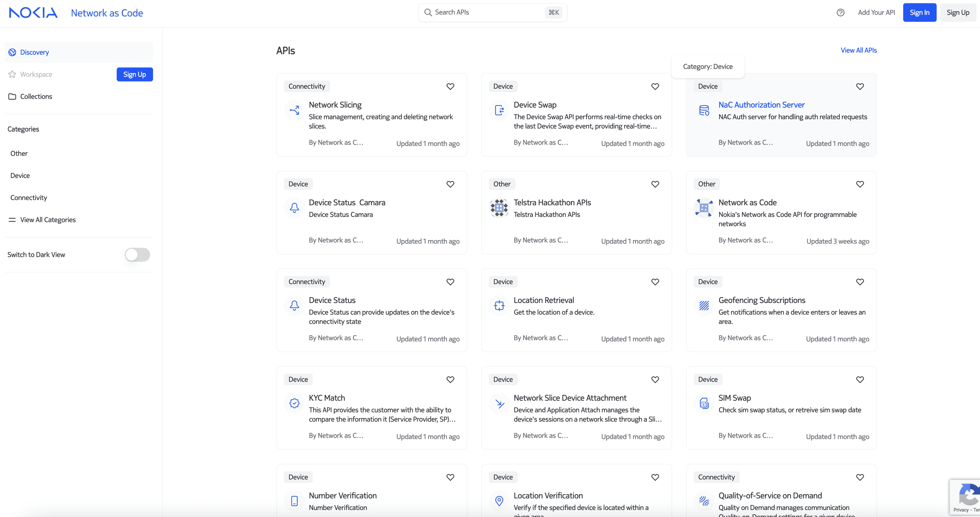Favorite the Network Slicing API heart

(x=450, y=86)
